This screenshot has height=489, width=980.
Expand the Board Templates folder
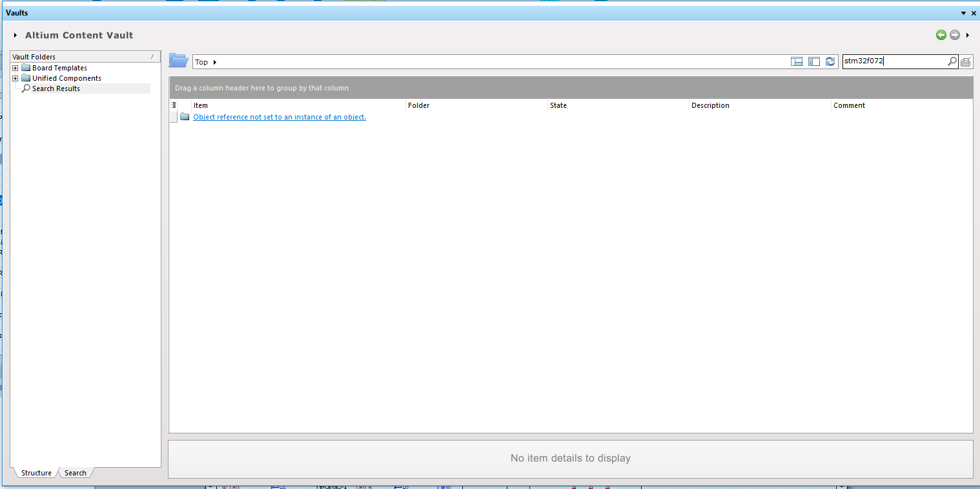point(15,68)
